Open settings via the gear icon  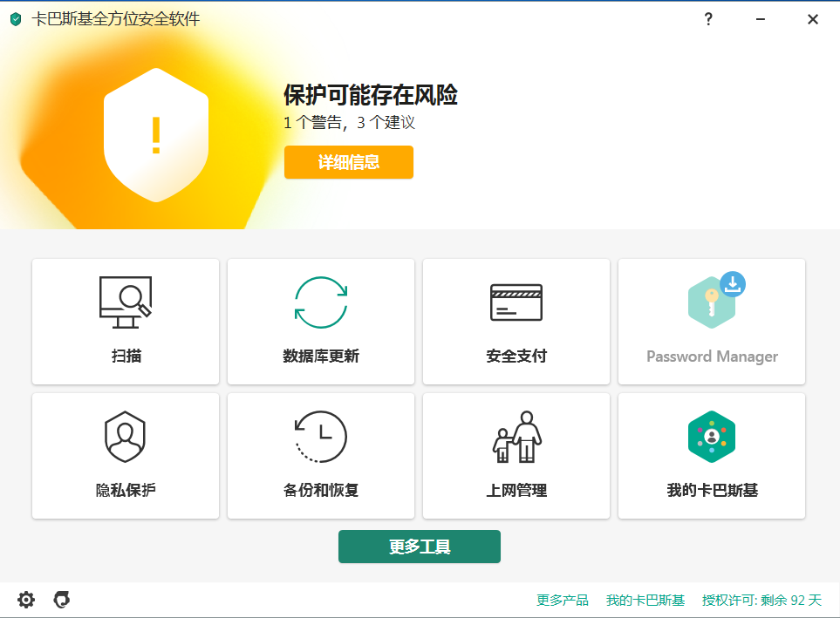25,600
